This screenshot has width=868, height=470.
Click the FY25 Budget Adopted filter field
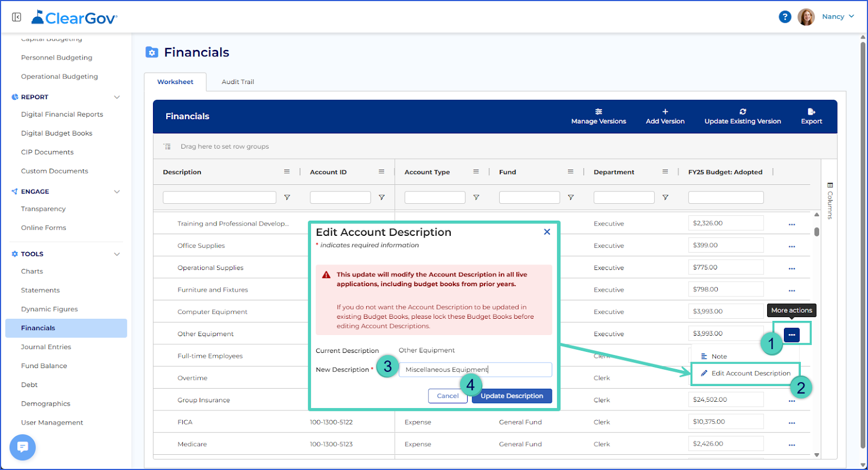coord(726,197)
